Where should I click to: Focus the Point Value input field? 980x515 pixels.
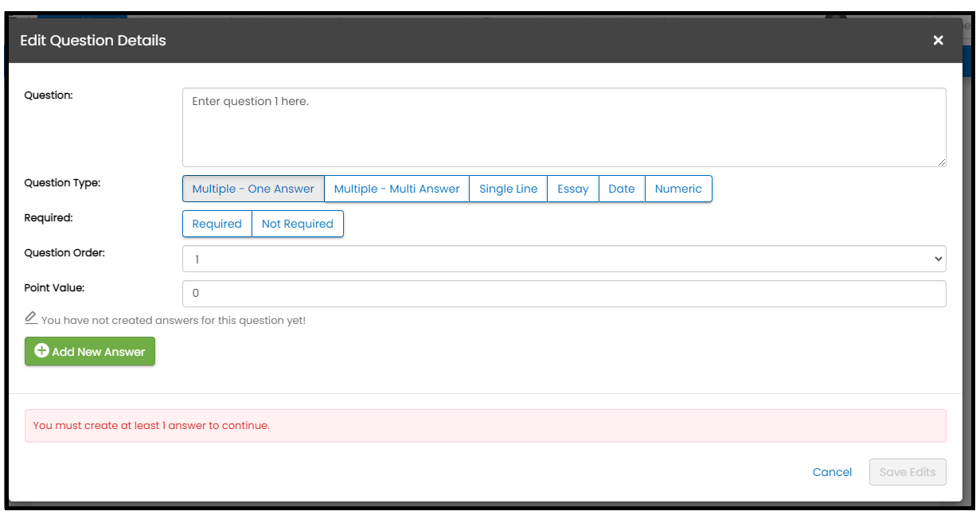[x=564, y=294]
